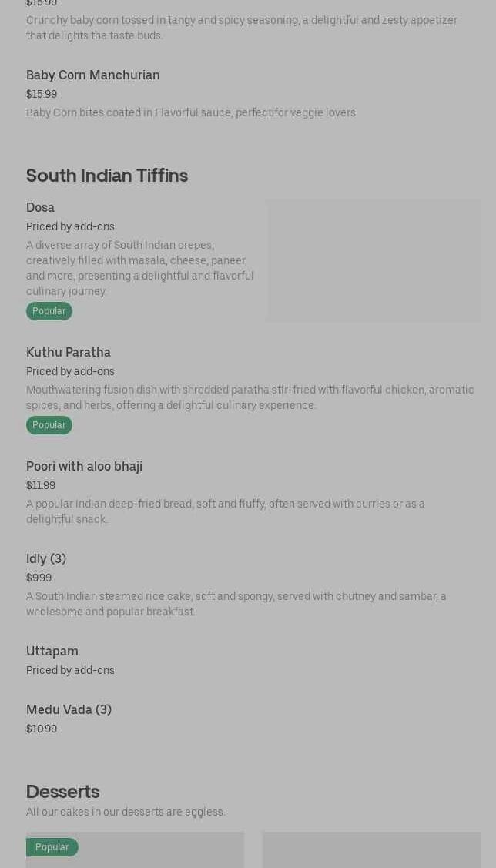Open the Dosa item image thumbnail
The width and height of the screenshot is (496, 868).
[374, 260]
